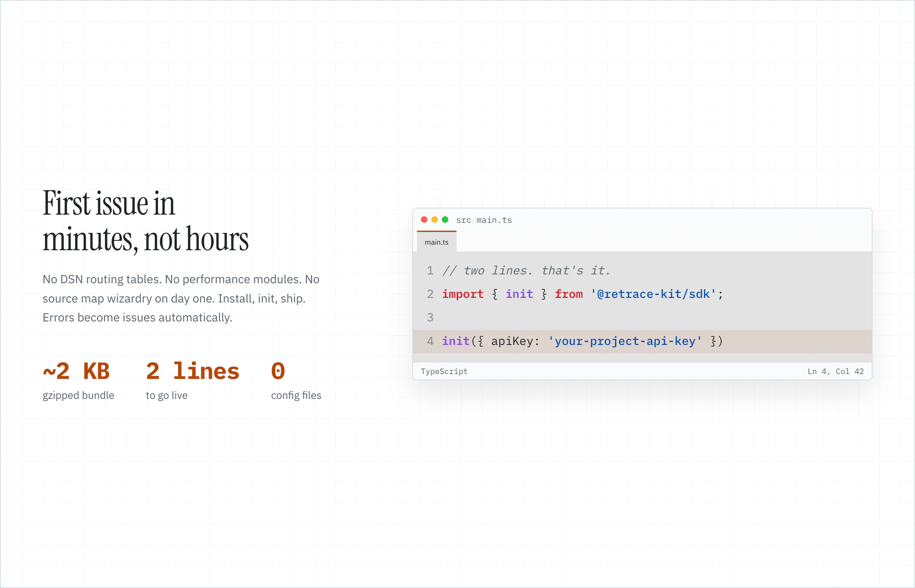Click line number 1 in the gutter
This screenshot has height=588, width=915.
pyautogui.click(x=430, y=271)
